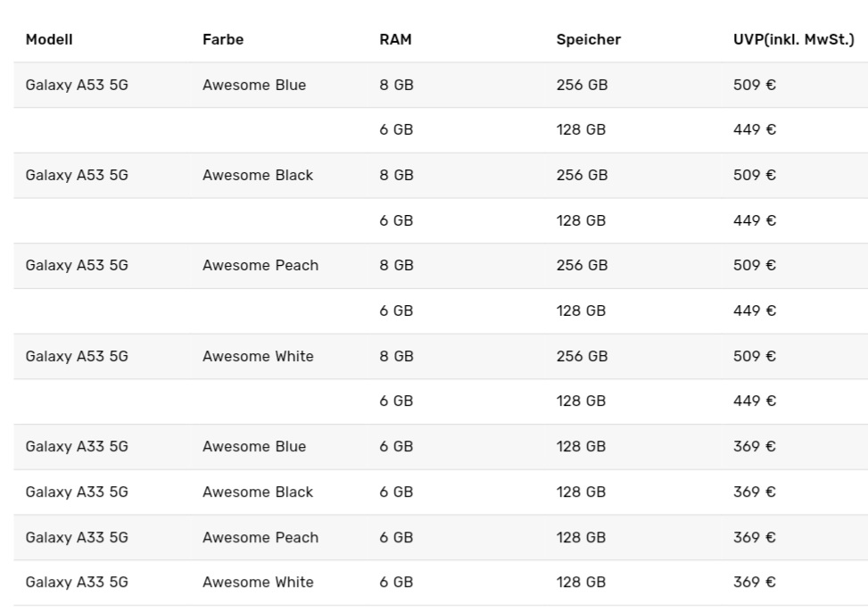Click the RAM column header
The height and width of the screenshot is (612, 868).
tap(395, 40)
